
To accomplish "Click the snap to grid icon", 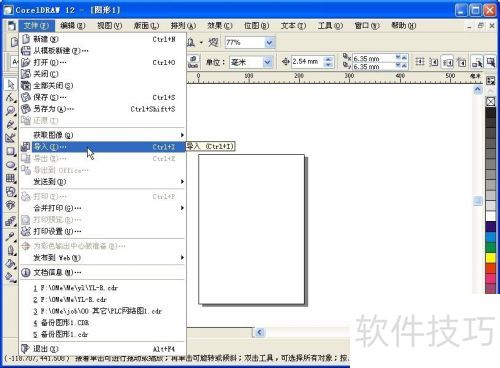I will pyautogui.click(x=420, y=62).
